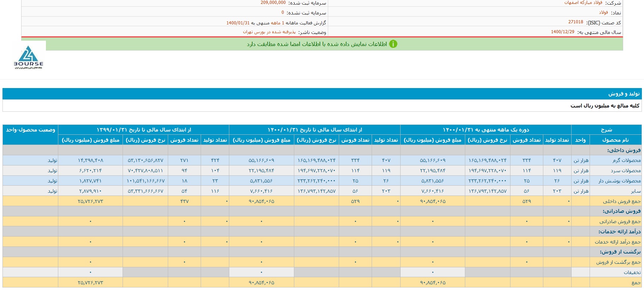Image resolution: width=644 pixels, height=291 pixels.
Task: Click the 'تخفیفات' row label
Action: point(632,272)
